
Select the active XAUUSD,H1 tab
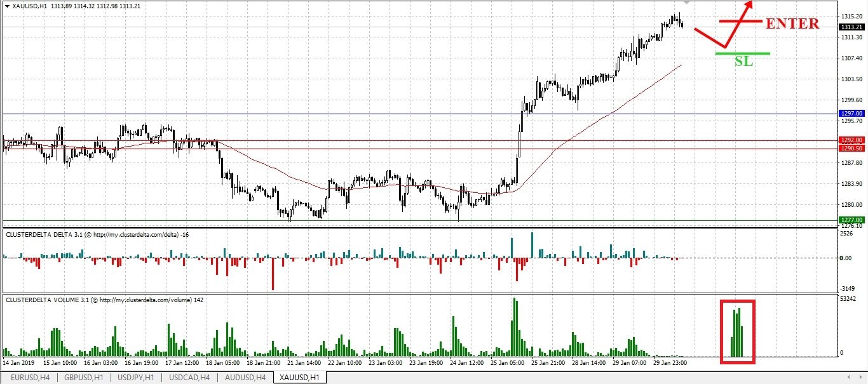click(x=299, y=378)
